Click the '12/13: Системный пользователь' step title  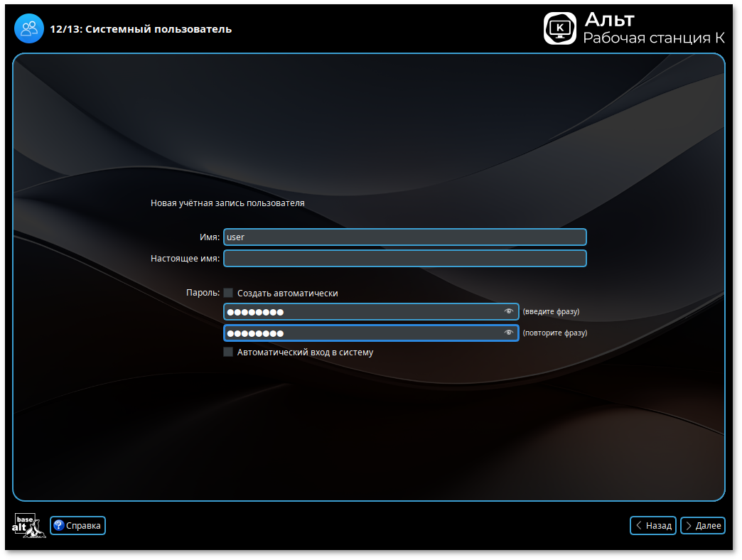141,29
